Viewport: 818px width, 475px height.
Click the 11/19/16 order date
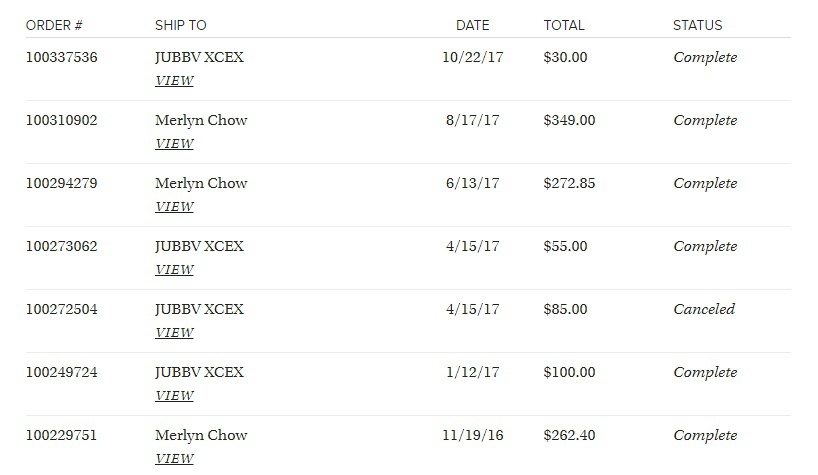tap(470, 436)
